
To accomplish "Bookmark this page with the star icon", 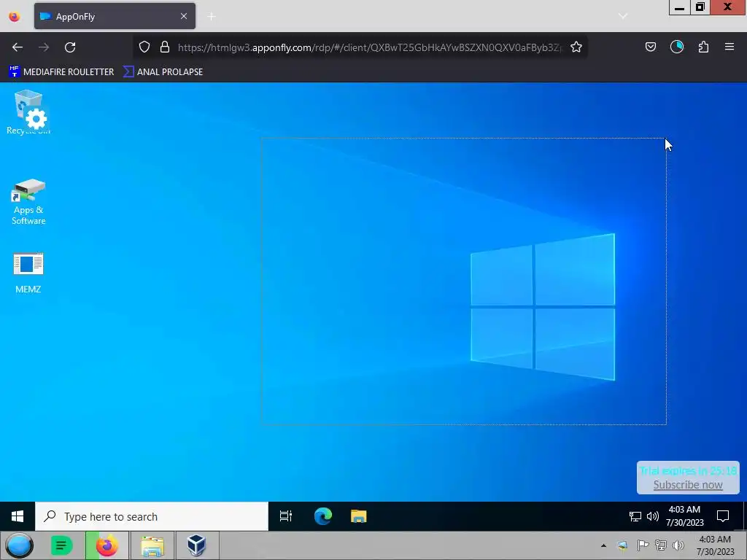I will tap(576, 47).
